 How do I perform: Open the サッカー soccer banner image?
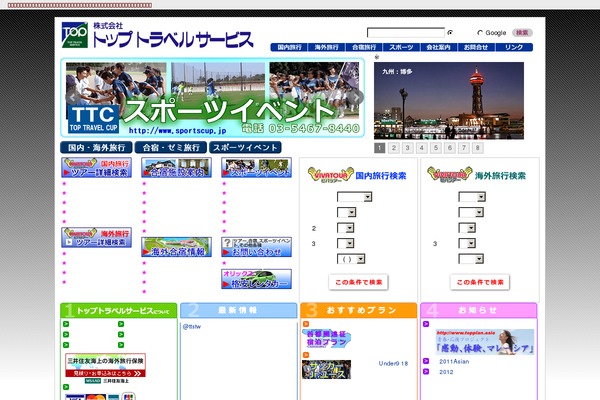(326, 369)
